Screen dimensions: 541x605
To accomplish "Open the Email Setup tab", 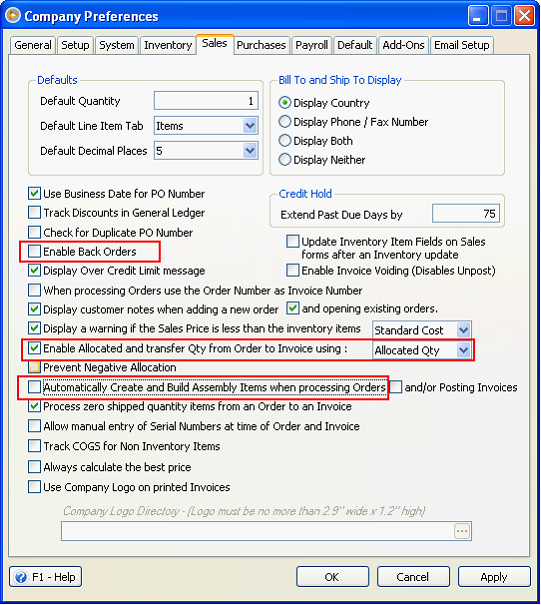I will (x=462, y=45).
